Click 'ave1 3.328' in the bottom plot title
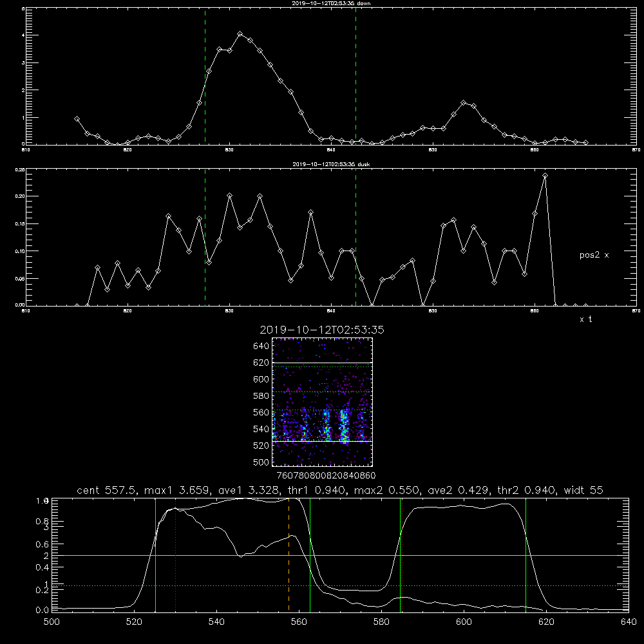The image size is (644, 644). (250, 490)
